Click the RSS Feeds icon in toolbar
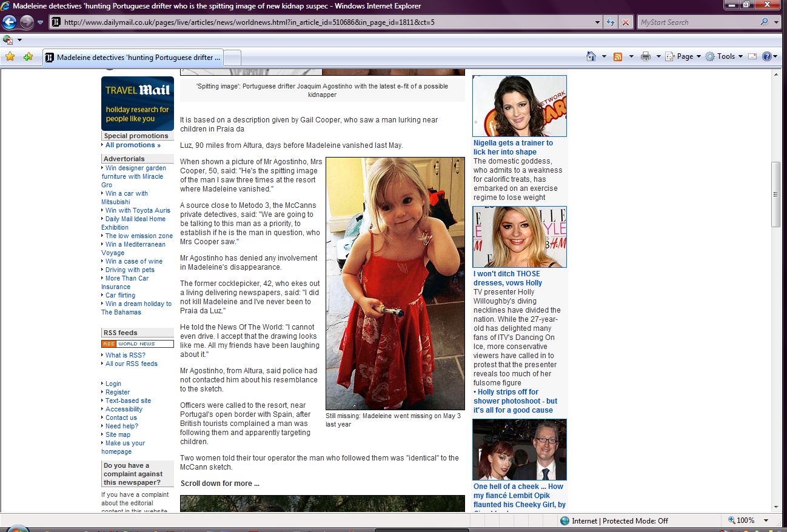 point(618,56)
